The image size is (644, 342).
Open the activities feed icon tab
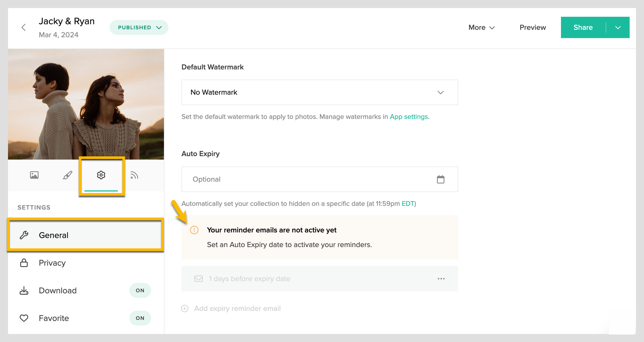point(134,175)
